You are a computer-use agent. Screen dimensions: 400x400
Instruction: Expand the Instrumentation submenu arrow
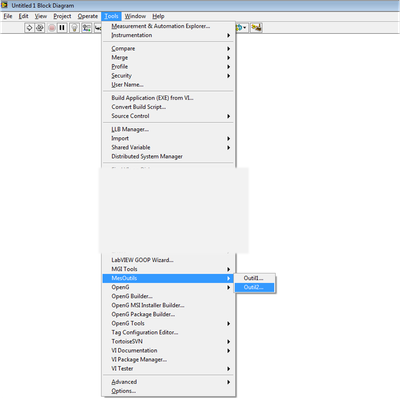click(x=228, y=35)
